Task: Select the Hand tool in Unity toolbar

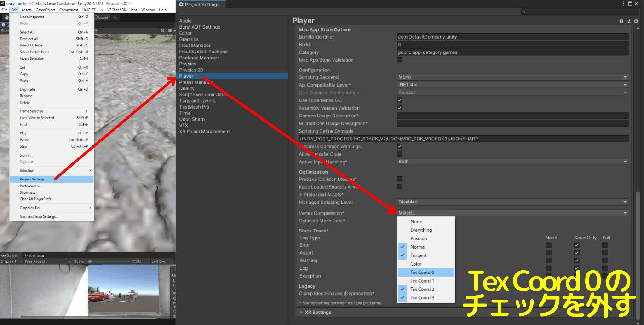Action: (7, 17)
